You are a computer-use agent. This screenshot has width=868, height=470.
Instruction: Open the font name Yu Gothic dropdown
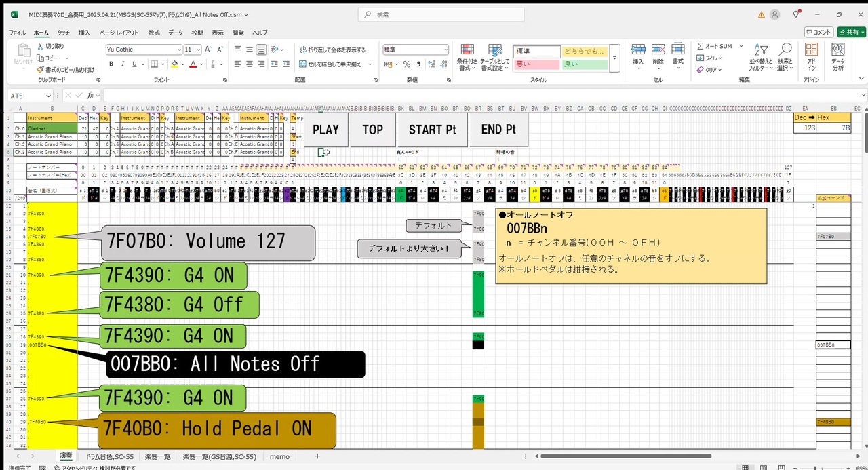[180, 50]
